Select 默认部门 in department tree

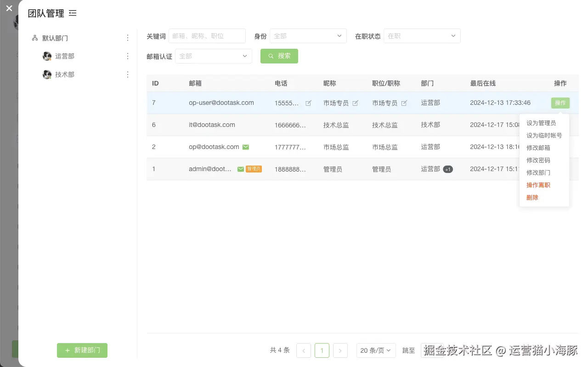pyautogui.click(x=55, y=38)
